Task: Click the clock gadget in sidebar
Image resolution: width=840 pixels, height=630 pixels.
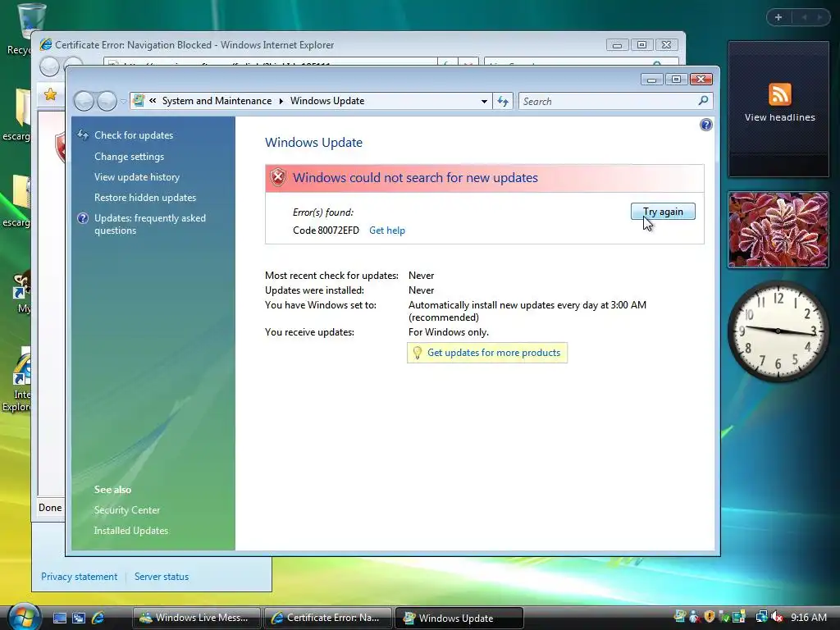Action: pyautogui.click(x=778, y=331)
